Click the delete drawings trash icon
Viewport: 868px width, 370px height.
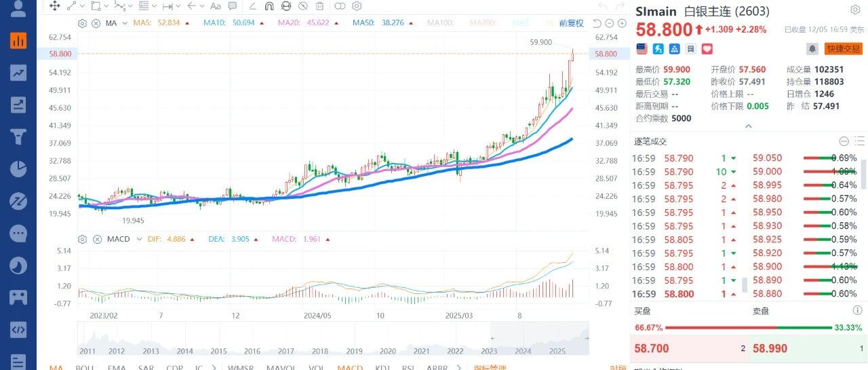(x=319, y=6)
